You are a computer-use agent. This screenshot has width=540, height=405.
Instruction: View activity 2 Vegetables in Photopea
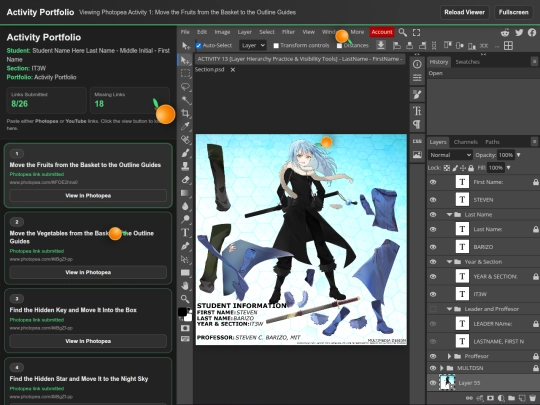tap(88, 272)
